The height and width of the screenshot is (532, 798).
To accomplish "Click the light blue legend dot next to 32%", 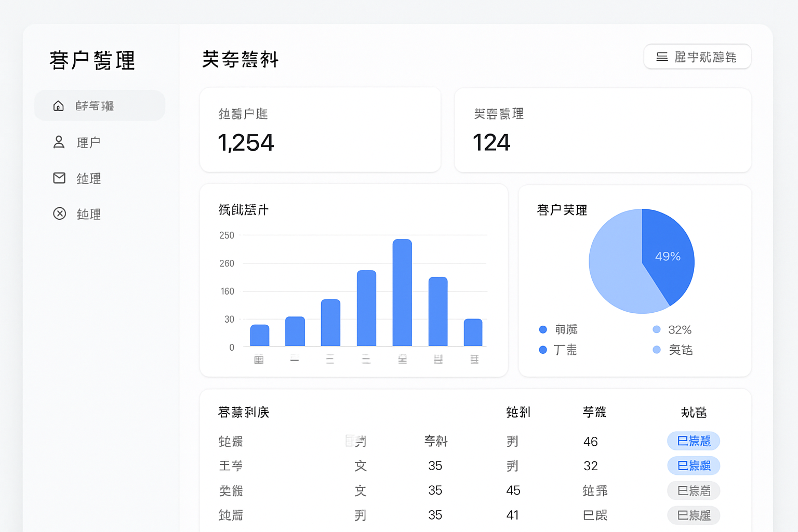I will click(656, 329).
